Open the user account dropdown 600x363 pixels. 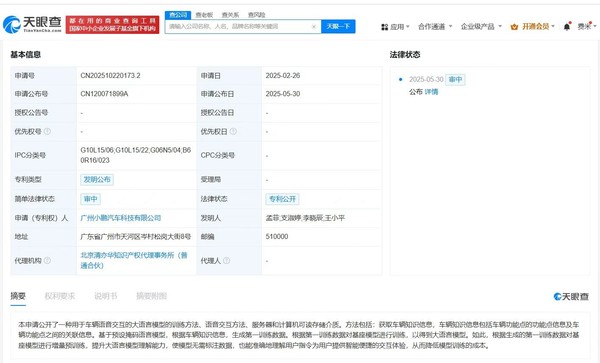pyautogui.click(x=587, y=26)
